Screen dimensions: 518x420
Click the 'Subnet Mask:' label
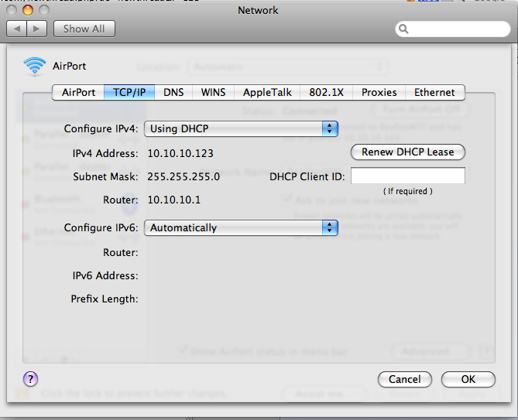(106, 177)
